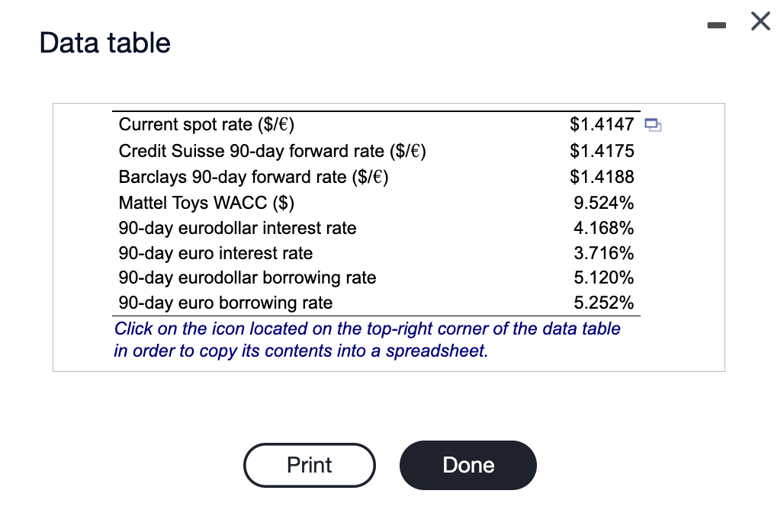Click the Data table title

[104, 43]
